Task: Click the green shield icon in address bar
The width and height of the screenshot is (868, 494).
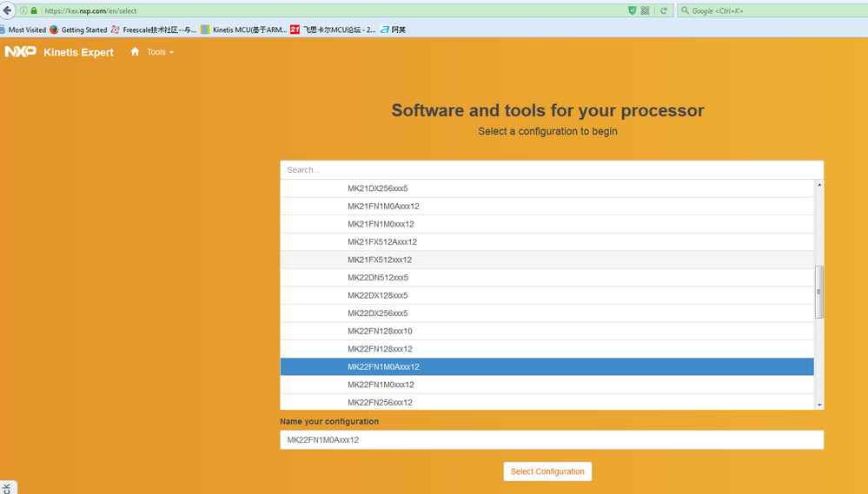Action: (633, 10)
